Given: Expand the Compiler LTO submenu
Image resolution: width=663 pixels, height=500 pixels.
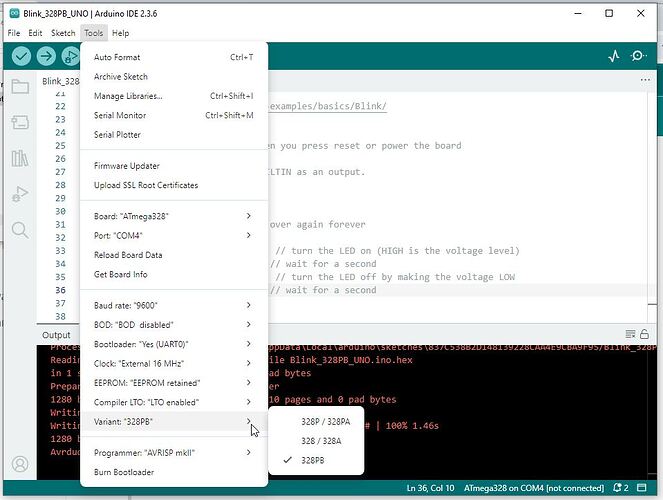Looking at the screenshot, I should (x=174, y=402).
